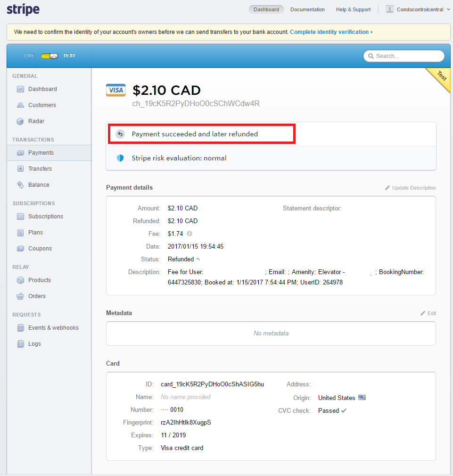Image resolution: width=453 pixels, height=476 pixels.
Task: Open Products in the sidebar
Action: [x=40, y=280]
